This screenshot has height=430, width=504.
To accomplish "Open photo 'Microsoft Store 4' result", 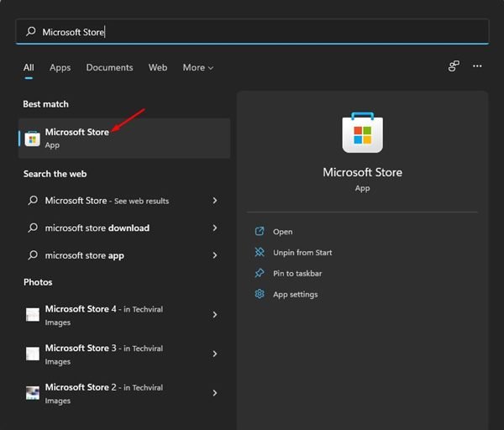I will point(124,315).
